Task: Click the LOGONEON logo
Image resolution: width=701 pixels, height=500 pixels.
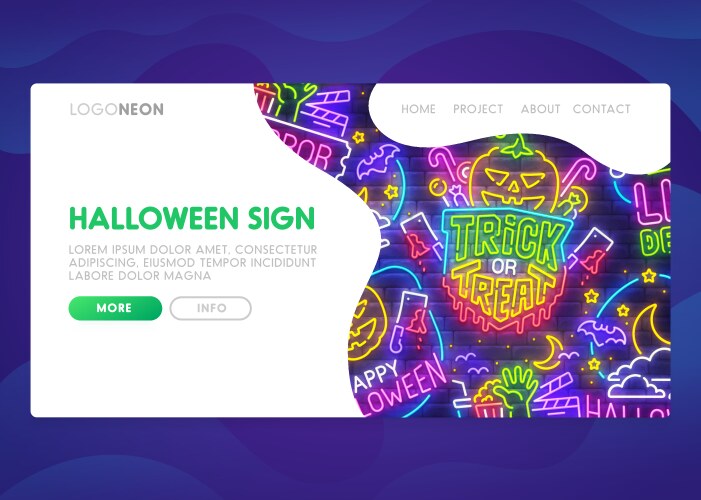Action: [x=117, y=109]
